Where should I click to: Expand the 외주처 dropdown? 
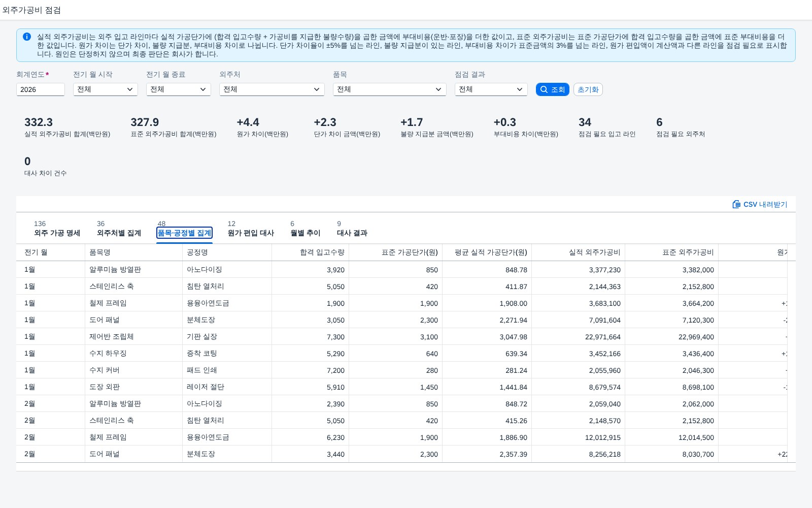(x=272, y=89)
